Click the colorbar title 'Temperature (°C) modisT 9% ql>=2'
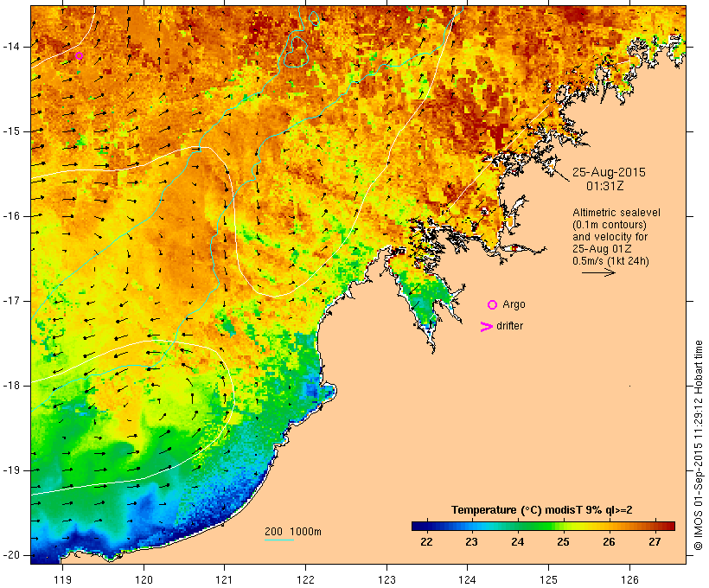 pyautogui.click(x=542, y=510)
